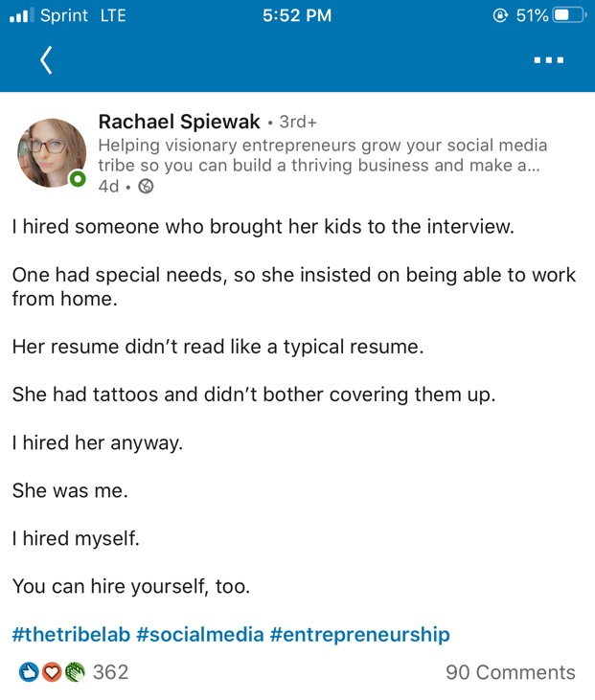Screen dimensions: 595x700
Task: Open the #entrepreneurship hashtag
Action: pos(359,634)
